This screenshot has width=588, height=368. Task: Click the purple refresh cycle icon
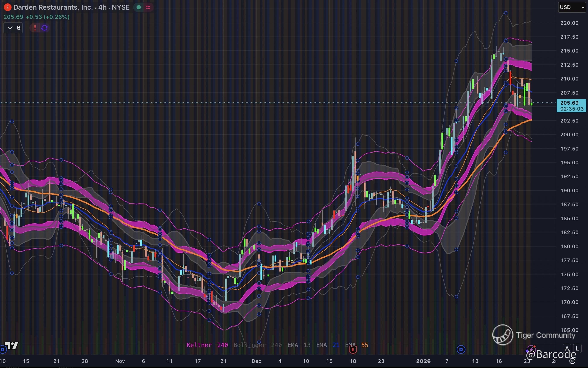coord(44,28)
